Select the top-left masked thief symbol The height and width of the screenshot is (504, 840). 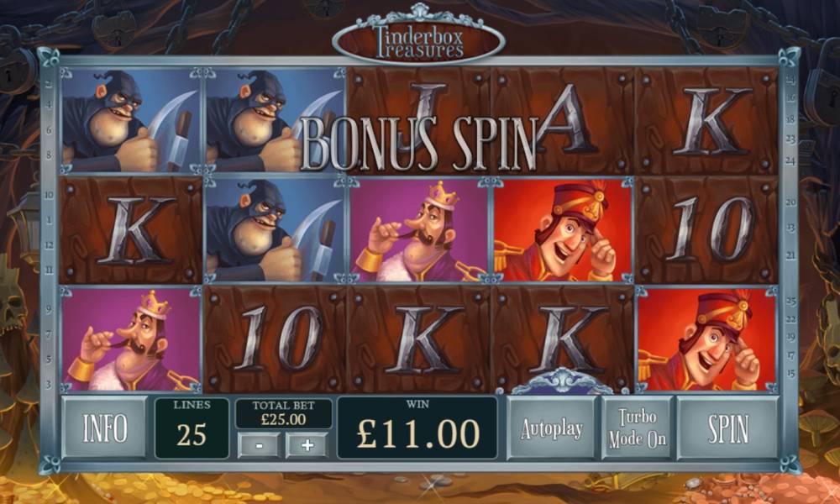131,120
